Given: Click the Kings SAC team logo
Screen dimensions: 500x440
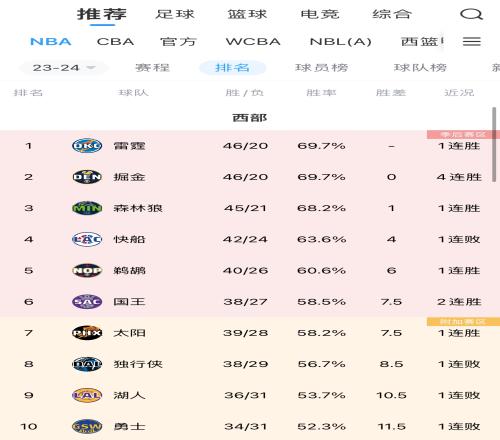Looking at the screenshot, I should click(87, 302).
